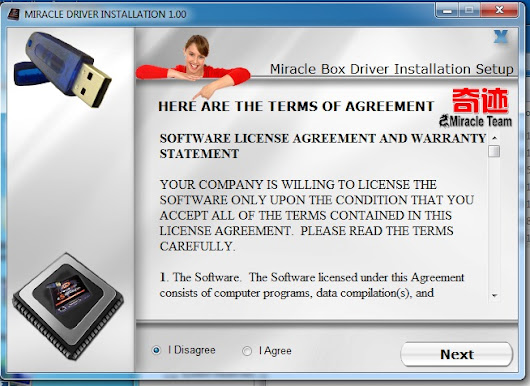Click the scrollbar up arrow in the license text
The height and width of the screenshot is (386, 530).
tap(495, 138)
